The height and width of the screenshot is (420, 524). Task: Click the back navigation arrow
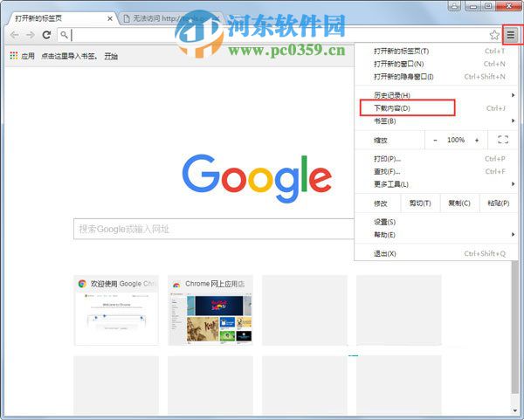14,35
